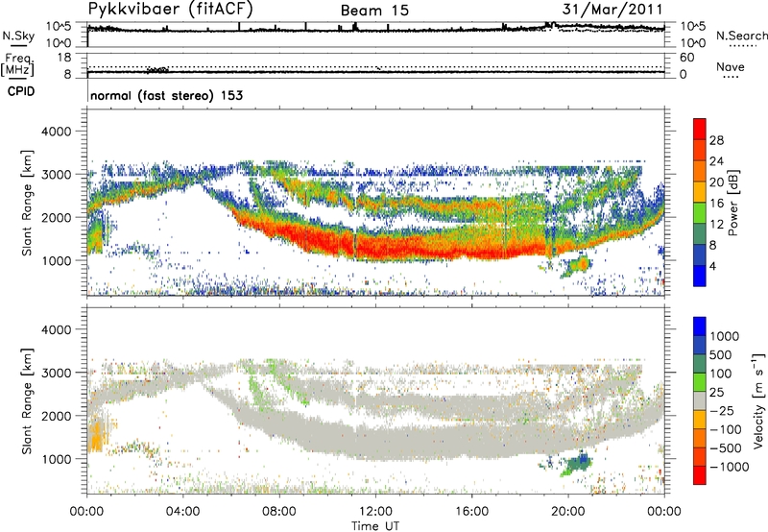Select the "24" value on the Power colorbar
The width and height of the screenshot is (768, 532).
[x=716, y=161]
